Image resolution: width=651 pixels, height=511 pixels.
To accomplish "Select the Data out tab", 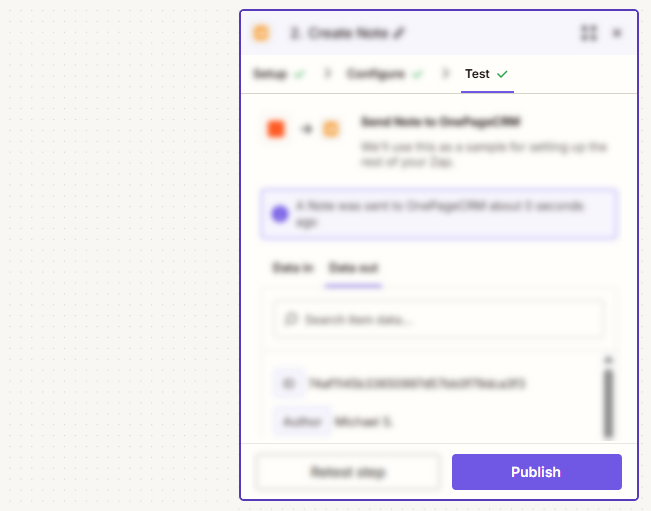I will [353, 268].
